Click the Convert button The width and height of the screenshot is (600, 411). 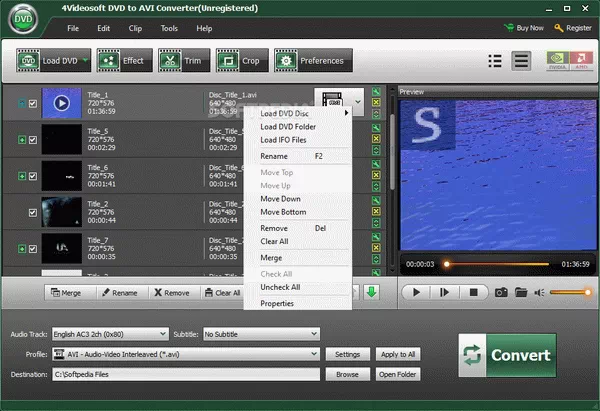[x=507, y=355]
